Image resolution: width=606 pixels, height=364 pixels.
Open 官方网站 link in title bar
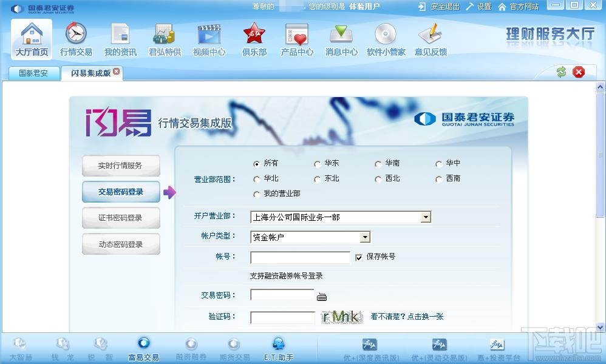click(519, 7)
